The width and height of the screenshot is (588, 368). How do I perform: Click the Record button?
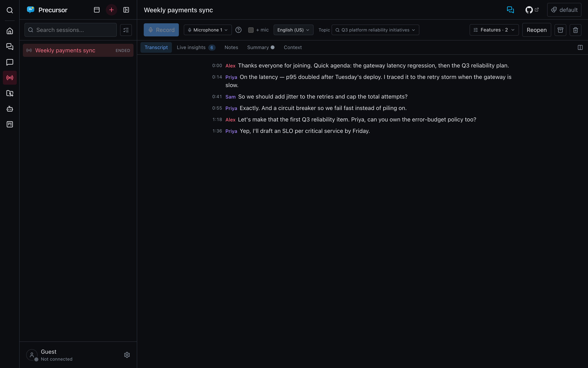tap(161, 30)
